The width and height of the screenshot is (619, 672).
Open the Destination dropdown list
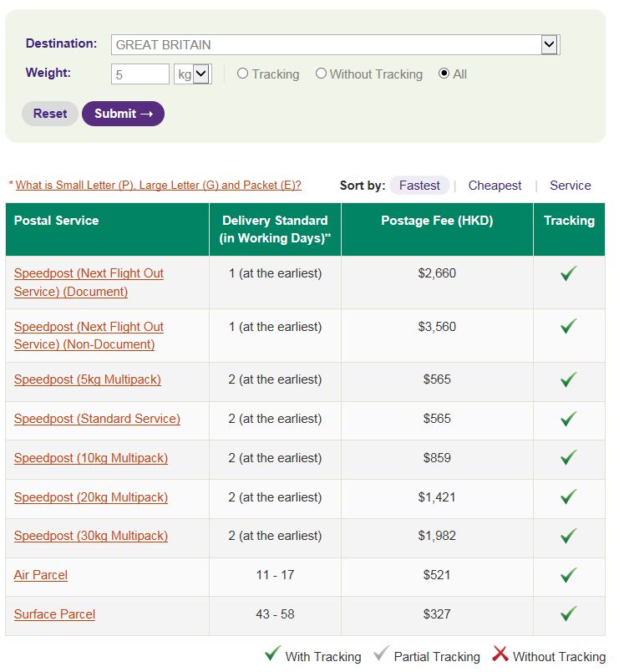pyautogui.click(x=549, y=45)
